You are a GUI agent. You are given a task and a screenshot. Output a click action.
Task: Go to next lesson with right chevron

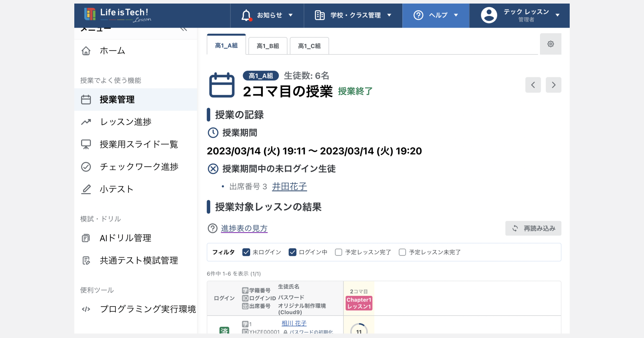click(x=553, y=85)
